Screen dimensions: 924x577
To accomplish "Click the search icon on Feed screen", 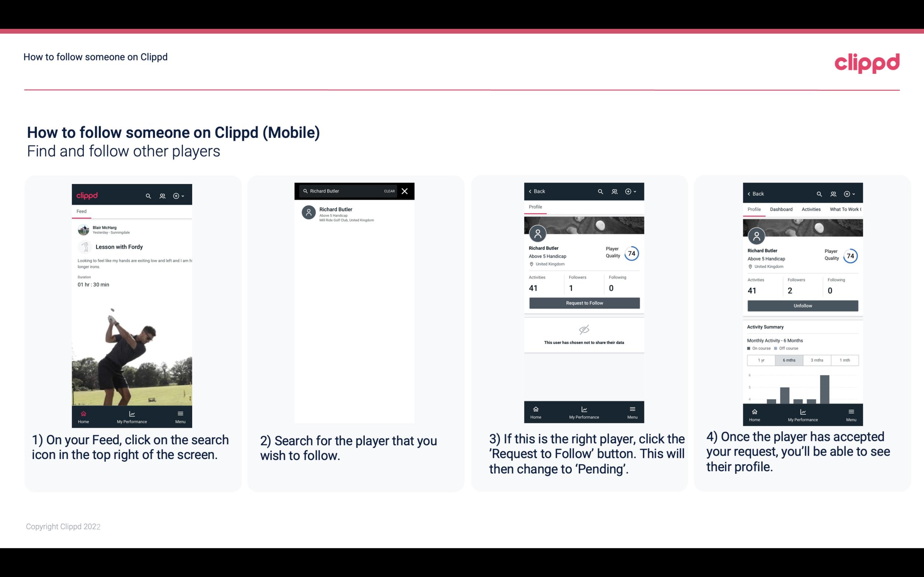I will tap(148, 195).
